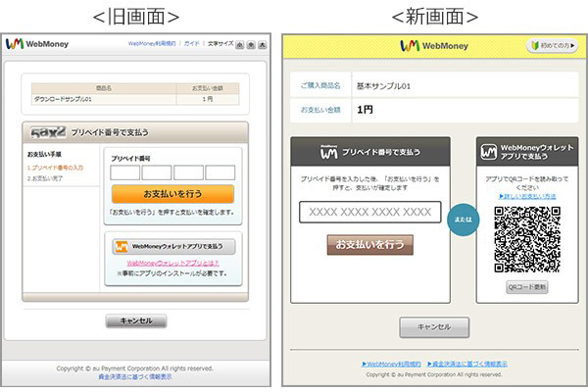Select the medium font size icon
The width and height of the screenshot is (588, 392).
point(251,44)
